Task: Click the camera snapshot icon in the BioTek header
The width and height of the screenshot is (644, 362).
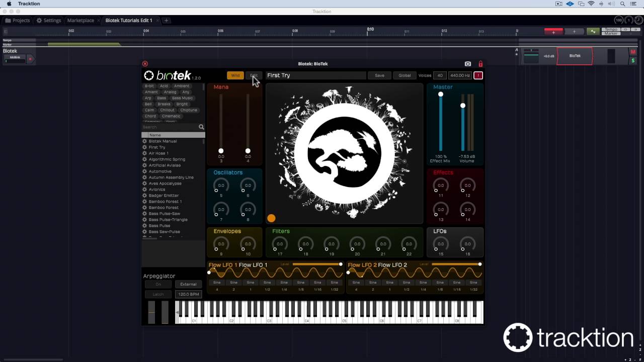Action: tap(468, 64)
